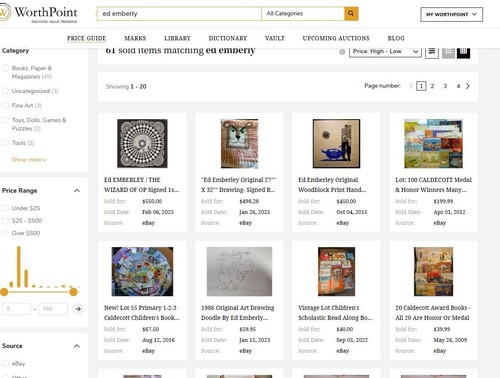Viewport: 500px width, 378px height.
Task: Click the right price slider handle
Action: click(x=73, y=292)
